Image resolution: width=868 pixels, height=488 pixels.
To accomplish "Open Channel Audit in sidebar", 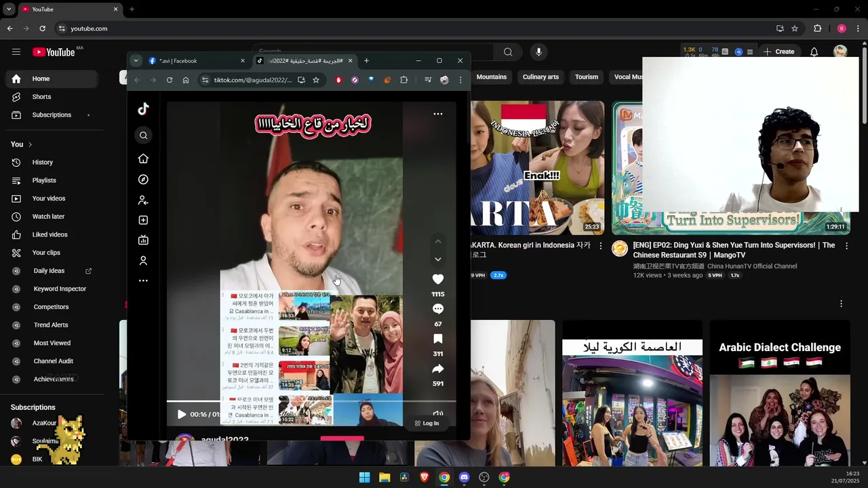I will pyautogui.click(x=52, y=361).
